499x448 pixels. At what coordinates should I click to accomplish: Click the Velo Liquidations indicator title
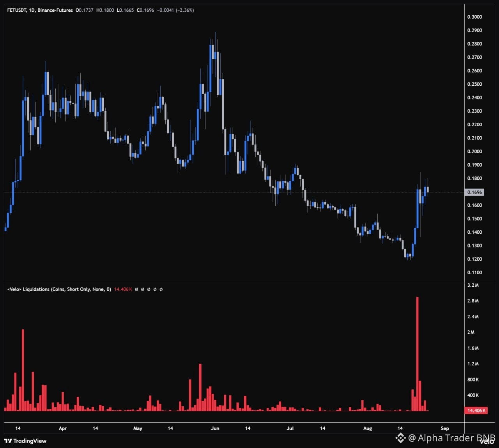pyautogui.click(x=59, y=289)
